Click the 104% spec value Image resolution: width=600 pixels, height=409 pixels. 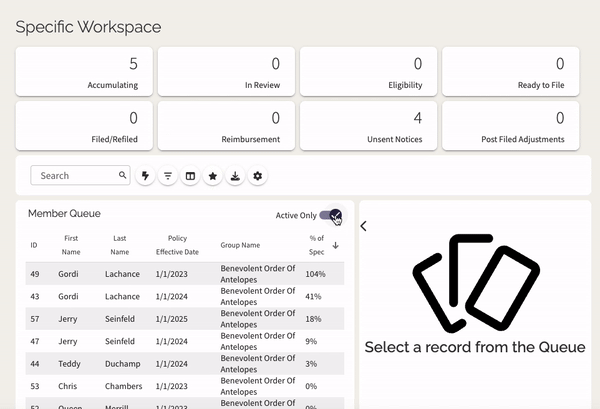point(315,274)
